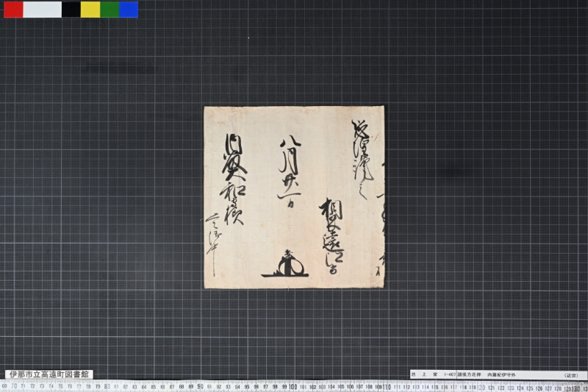Select the 八月廿一日 date column
This screenshot has width=588, height=392.
[290, 174]
